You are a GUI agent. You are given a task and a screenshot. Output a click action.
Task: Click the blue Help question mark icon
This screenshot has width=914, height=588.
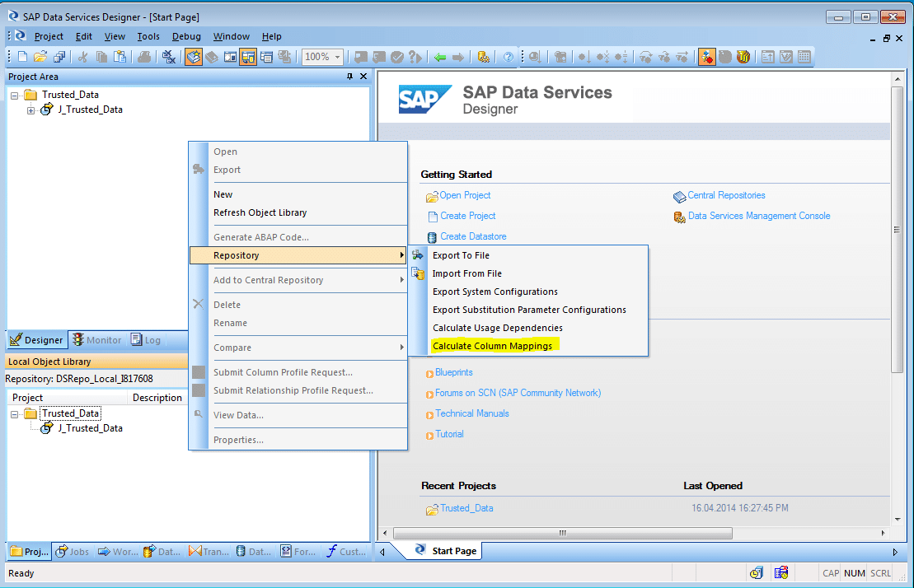pyautogui.click(x=509, y=57)
